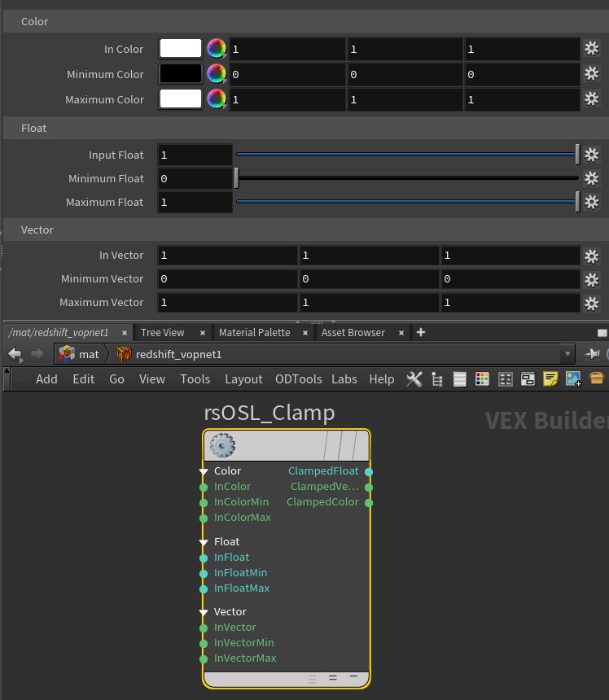
Task: Open the Go menu
Action: (x=117, y=379)
